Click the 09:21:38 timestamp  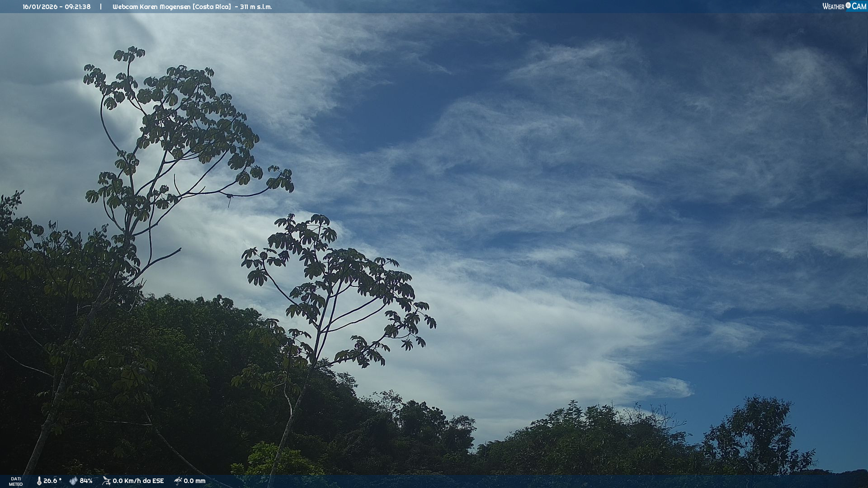coord(77,7)
